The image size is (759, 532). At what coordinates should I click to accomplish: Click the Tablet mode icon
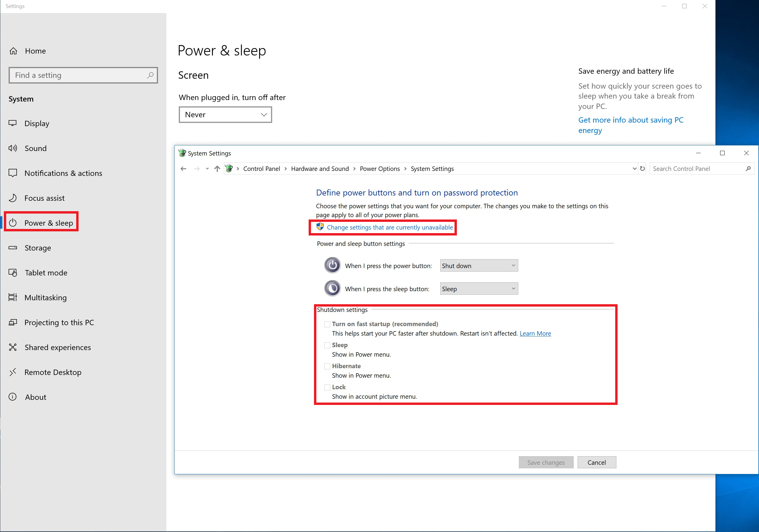[12, 273]
